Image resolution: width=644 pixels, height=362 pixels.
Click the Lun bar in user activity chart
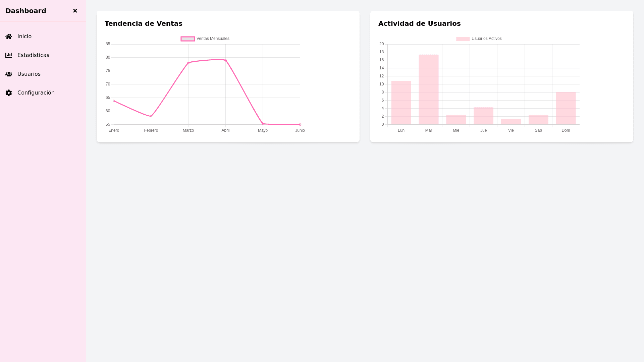click(401, 103)
